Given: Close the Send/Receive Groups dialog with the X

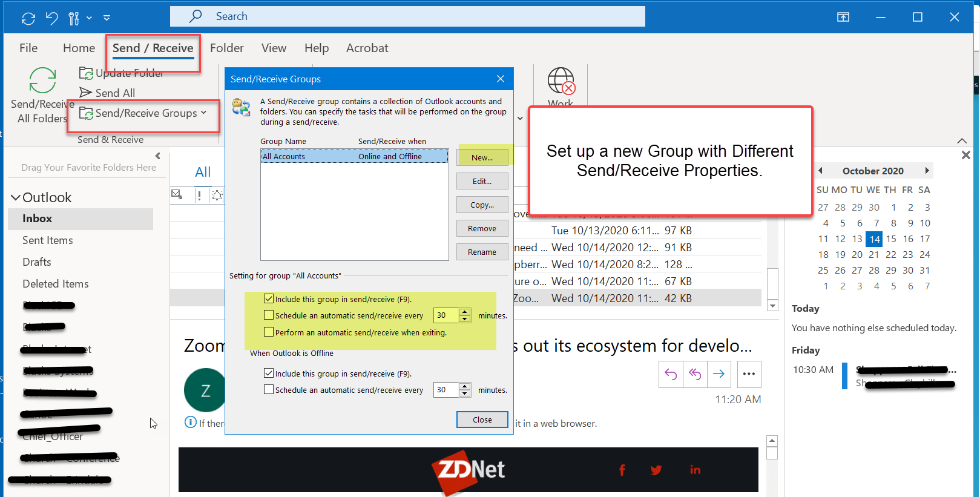Looking at the screenshot, I should click(x=501, y=79).
